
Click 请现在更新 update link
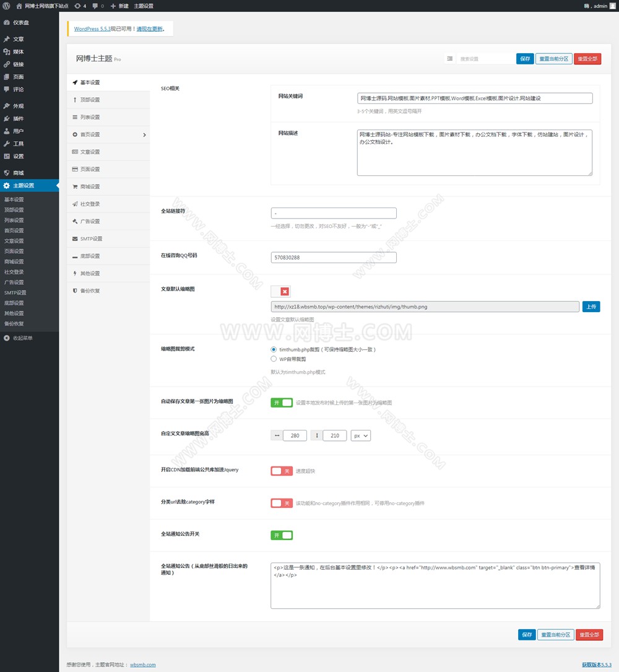pyautogui.click(x=150, y=28)
